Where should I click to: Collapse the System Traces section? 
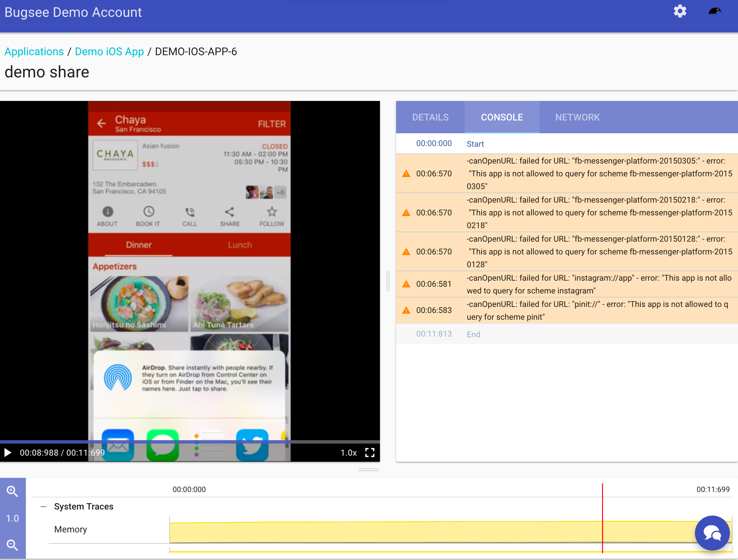coord(43,506)
